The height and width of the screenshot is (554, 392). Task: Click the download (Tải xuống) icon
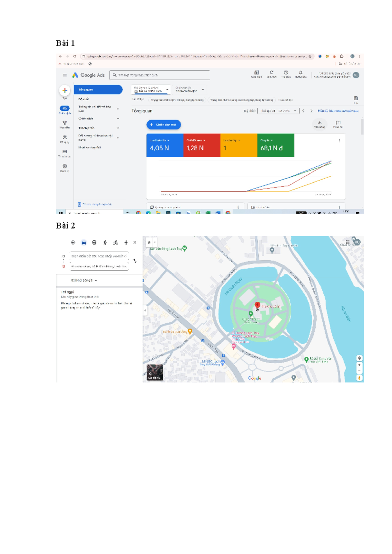[x=319, y=123]
